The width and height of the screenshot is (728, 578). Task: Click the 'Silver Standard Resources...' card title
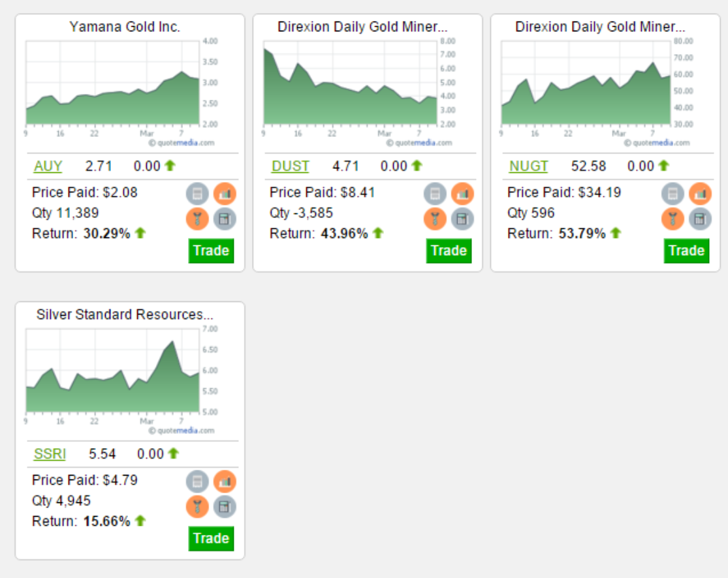(125, 314)
